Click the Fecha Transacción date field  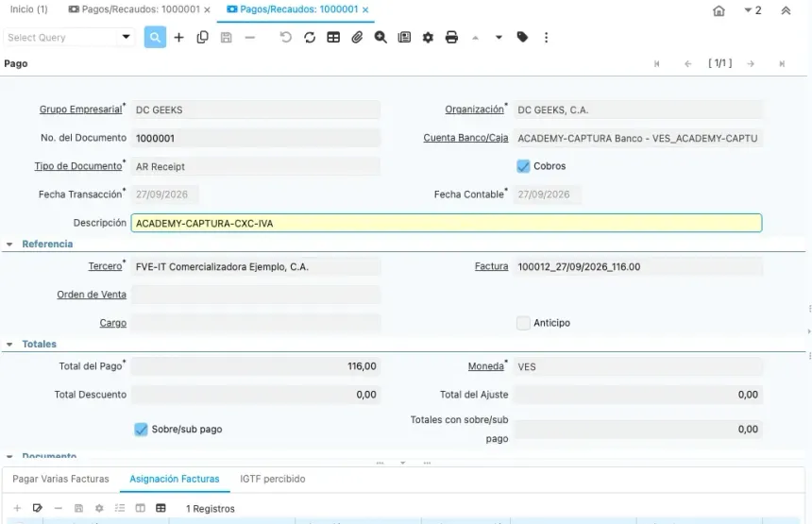(x=165, y=194)
